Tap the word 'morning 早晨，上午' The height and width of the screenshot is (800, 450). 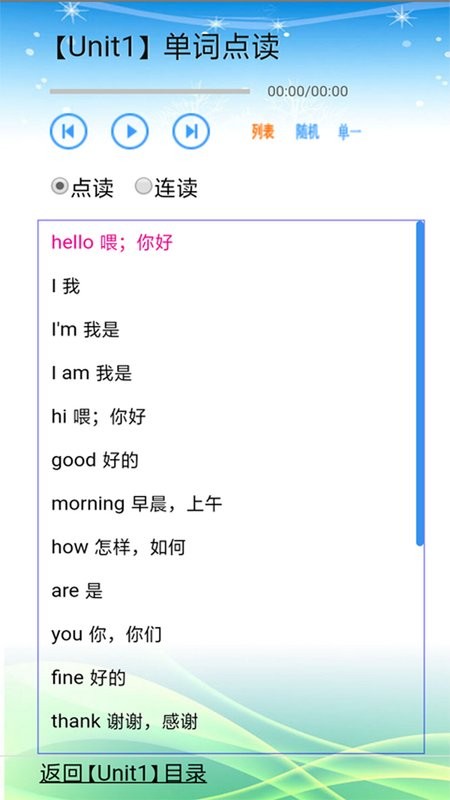[137, 504]
